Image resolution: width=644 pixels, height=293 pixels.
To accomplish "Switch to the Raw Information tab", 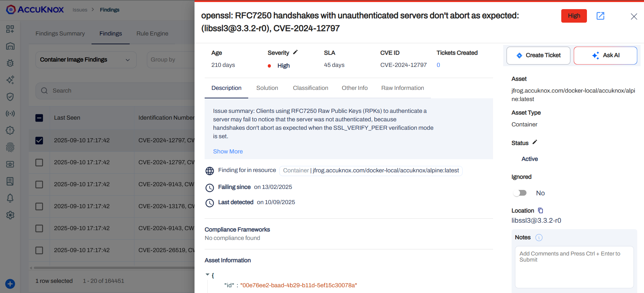I will tap(403, 88).
